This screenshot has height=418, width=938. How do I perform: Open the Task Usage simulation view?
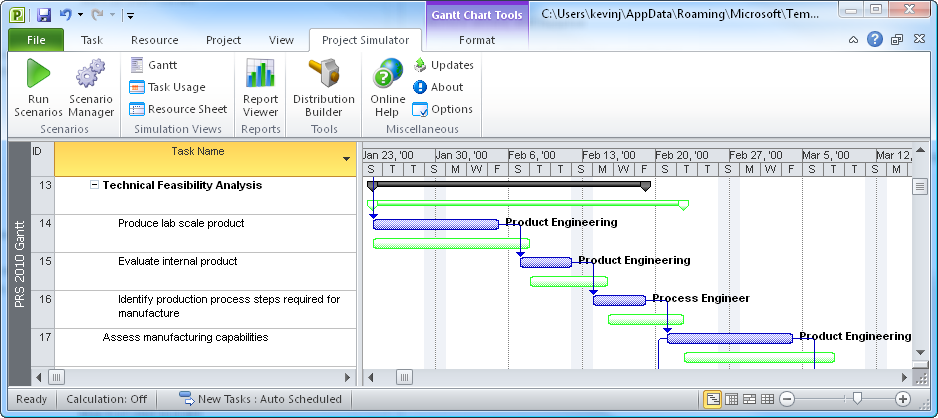tap(168, 87)
